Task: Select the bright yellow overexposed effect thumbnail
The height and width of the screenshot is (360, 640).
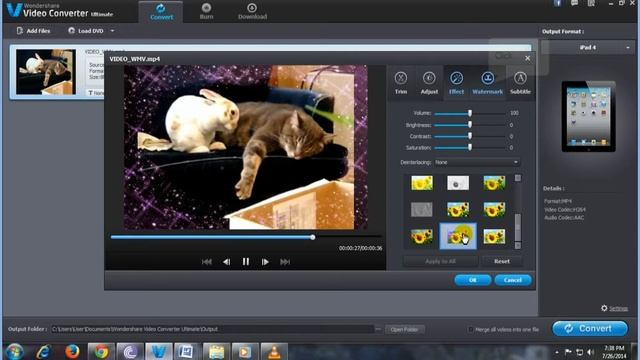Action: coord(422,183)
